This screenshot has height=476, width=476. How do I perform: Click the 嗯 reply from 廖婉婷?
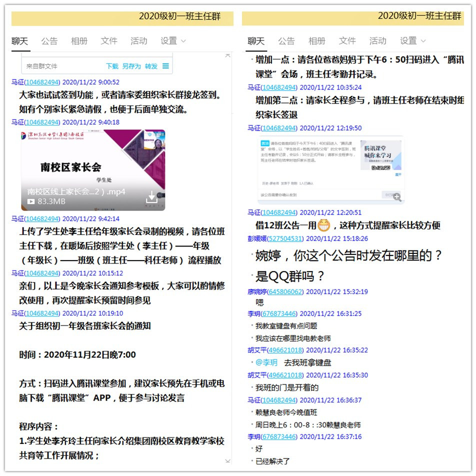260,302
